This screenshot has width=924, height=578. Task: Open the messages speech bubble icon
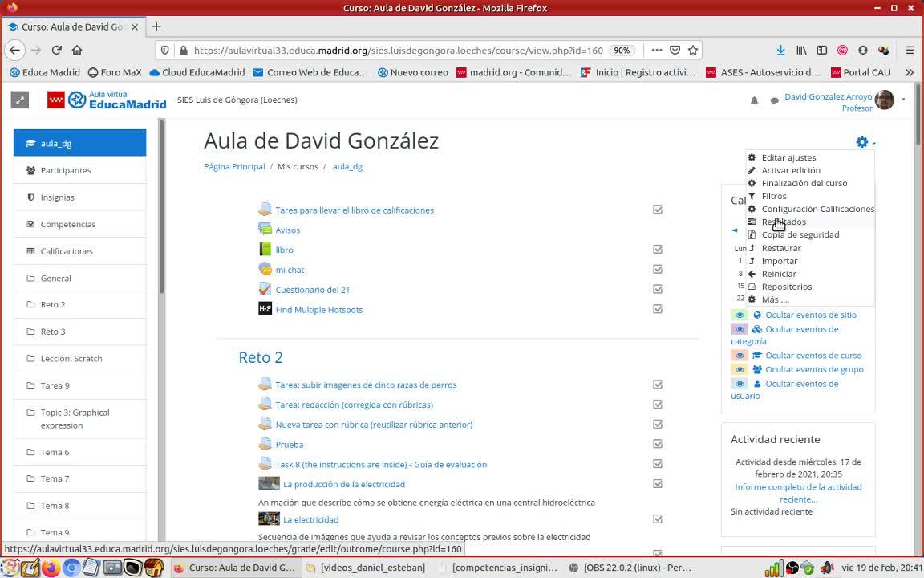[x=774, y=101]
